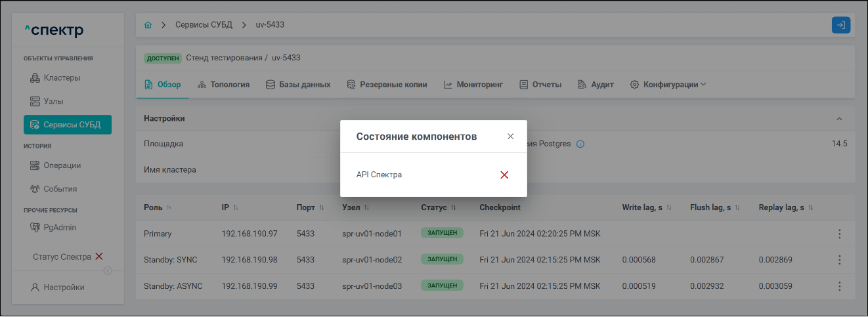
Task: Switch to the Топология tab
Action: click(223, 85)
